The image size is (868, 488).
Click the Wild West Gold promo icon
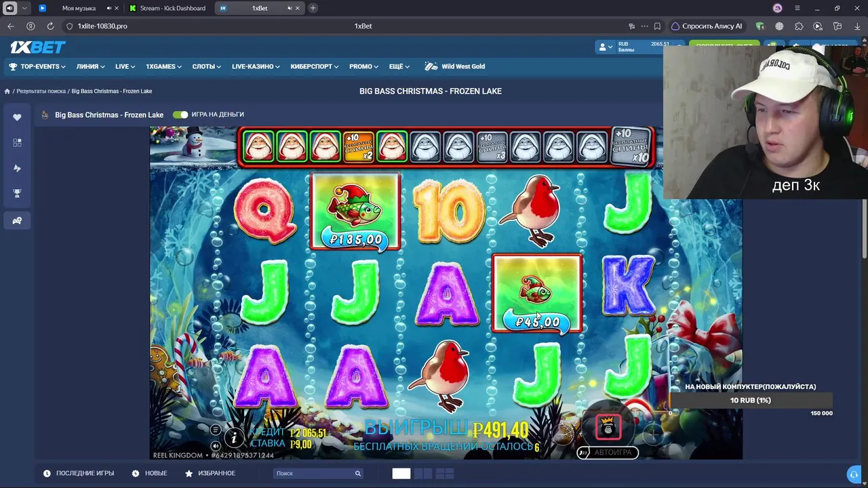click(431, 66)
